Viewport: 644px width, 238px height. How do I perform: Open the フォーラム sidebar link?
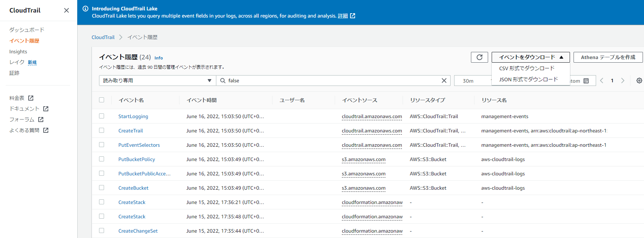point(22,120)
